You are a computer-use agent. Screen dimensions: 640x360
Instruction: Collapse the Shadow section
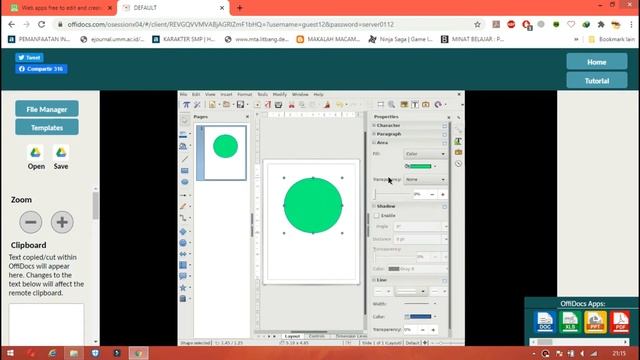coord(374,206)
